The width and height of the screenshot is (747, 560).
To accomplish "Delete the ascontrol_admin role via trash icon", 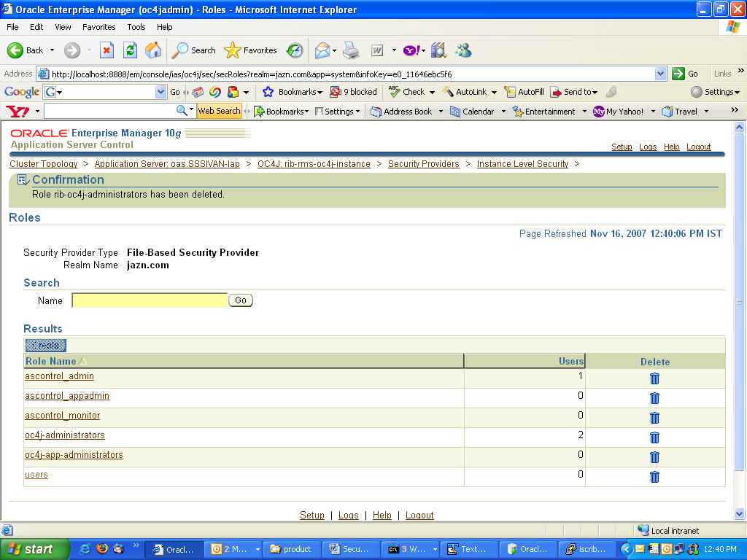I will click(654, 378).
